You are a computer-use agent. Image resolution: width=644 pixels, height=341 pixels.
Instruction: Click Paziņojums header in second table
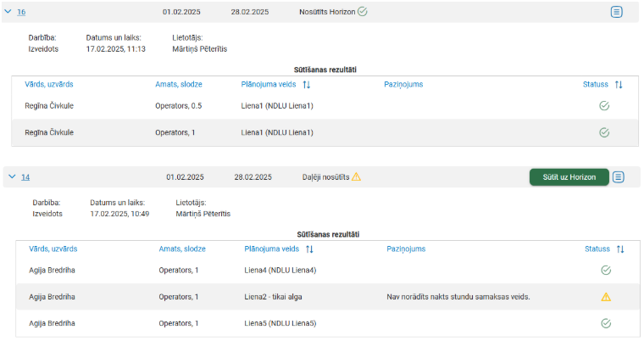coord(406,249)
